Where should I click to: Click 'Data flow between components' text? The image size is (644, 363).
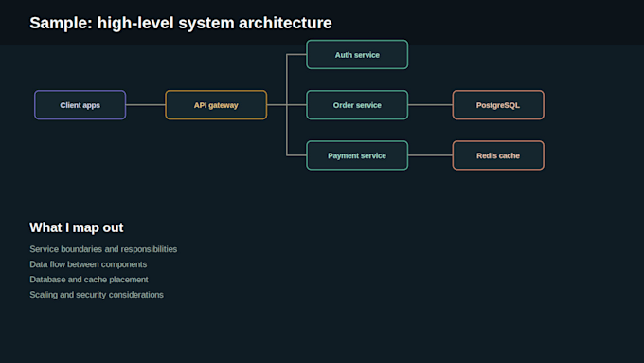88,264
